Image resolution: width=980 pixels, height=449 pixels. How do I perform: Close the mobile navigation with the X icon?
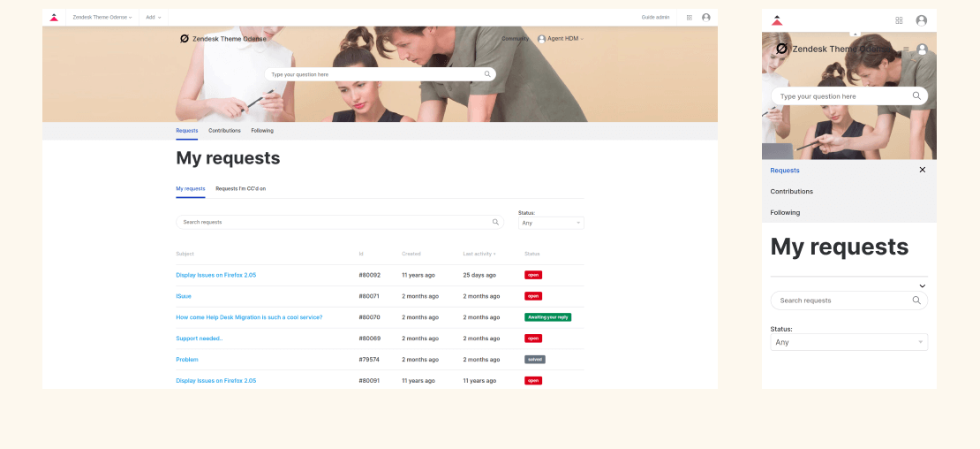[x=922, y=170]
